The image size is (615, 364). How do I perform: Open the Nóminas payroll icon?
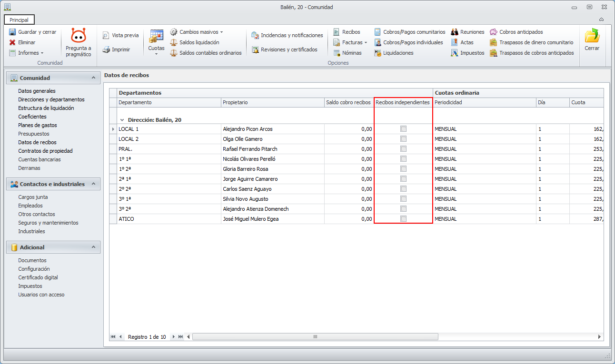337,53
